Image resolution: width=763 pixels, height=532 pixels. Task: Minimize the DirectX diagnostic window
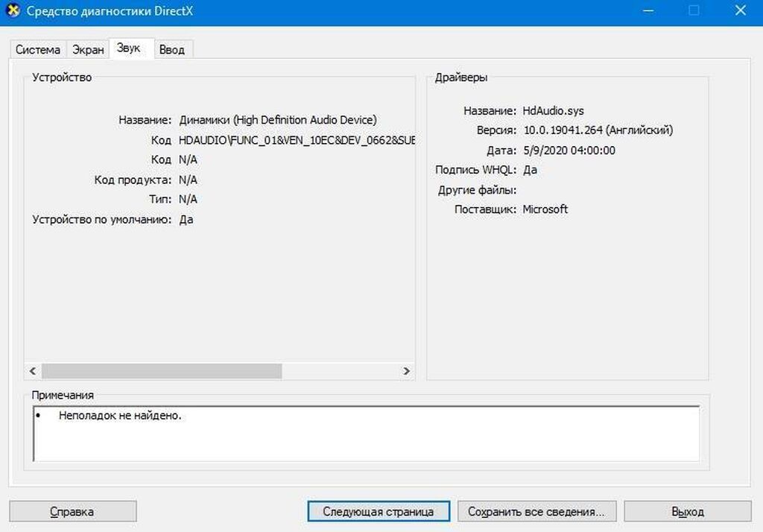649,11
